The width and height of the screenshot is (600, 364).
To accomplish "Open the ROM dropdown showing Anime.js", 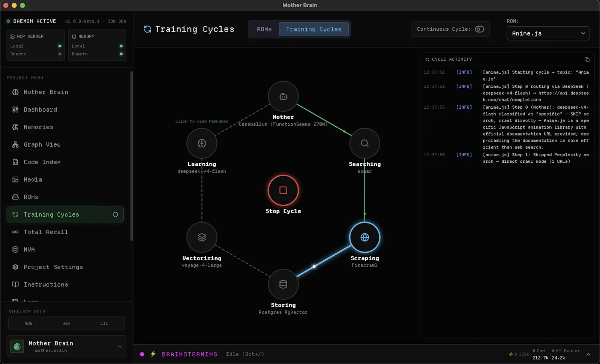I will click(x=548, y=33).
